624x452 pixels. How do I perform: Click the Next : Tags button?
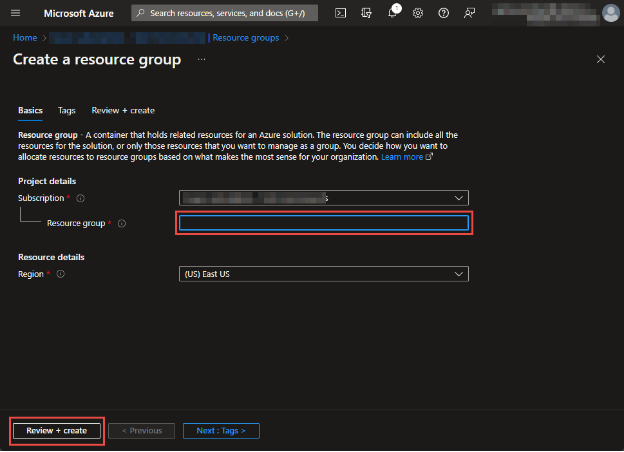pyautogui.click(x=221, y=430)
